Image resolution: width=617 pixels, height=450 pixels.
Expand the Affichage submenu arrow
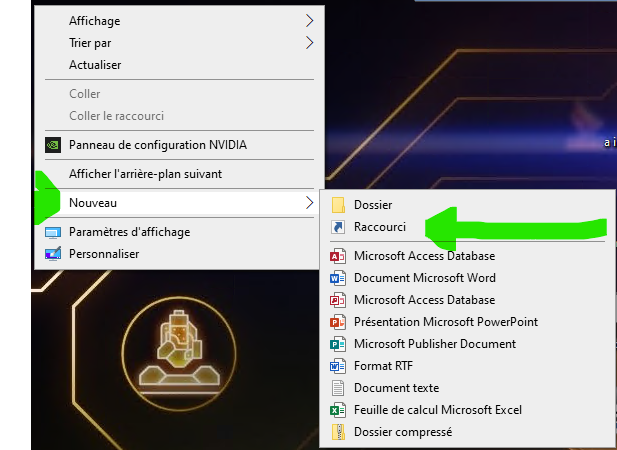click(309, 20)
